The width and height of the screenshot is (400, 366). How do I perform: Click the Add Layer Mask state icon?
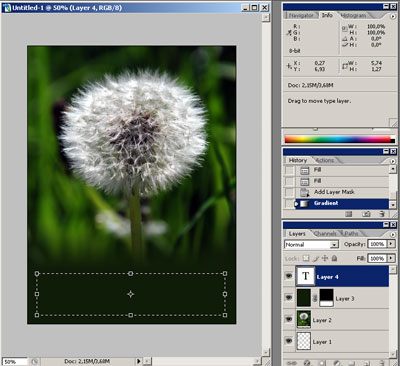pos(305,192)
